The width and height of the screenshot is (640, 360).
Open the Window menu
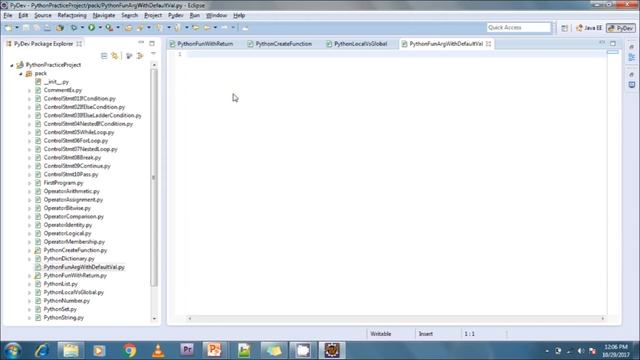click(216, 16)
